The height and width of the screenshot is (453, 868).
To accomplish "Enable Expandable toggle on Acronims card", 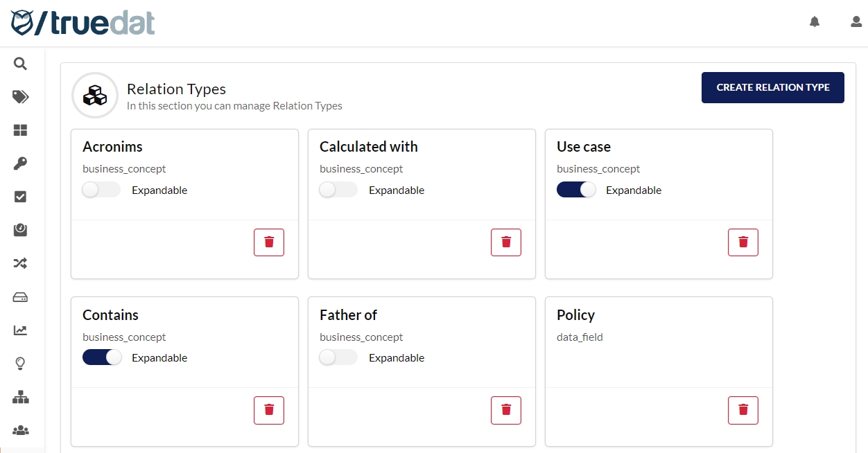I will point(101,190).
